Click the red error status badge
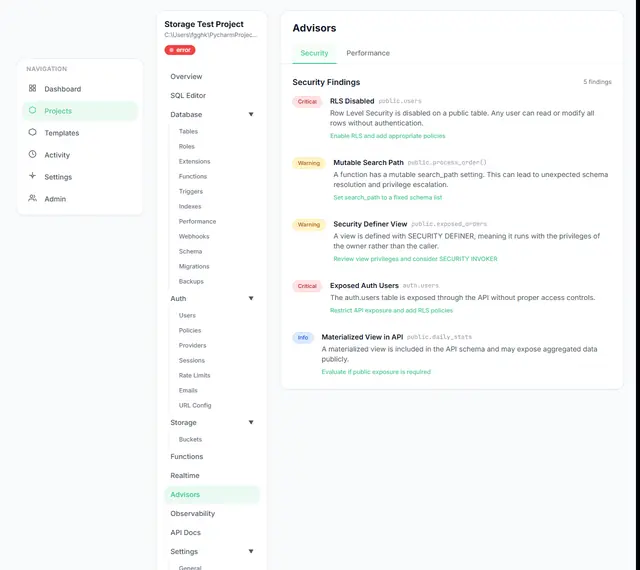This screenshot has height=570, width=640. pyautogui.click(x=180, y=50)
